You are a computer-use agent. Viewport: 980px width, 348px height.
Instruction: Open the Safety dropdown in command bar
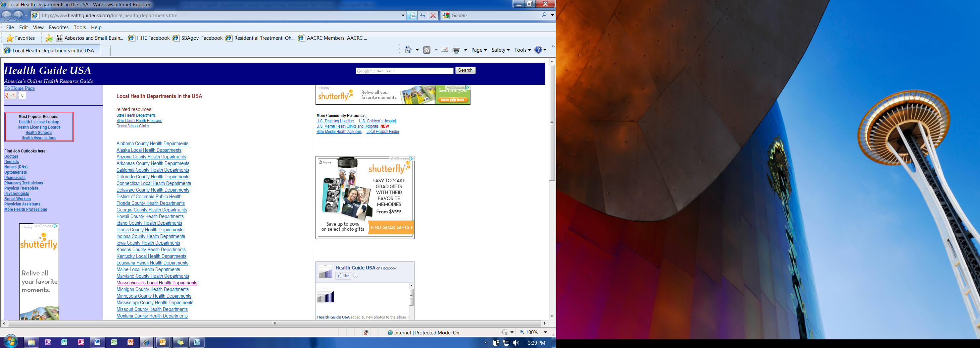(501, 50)
